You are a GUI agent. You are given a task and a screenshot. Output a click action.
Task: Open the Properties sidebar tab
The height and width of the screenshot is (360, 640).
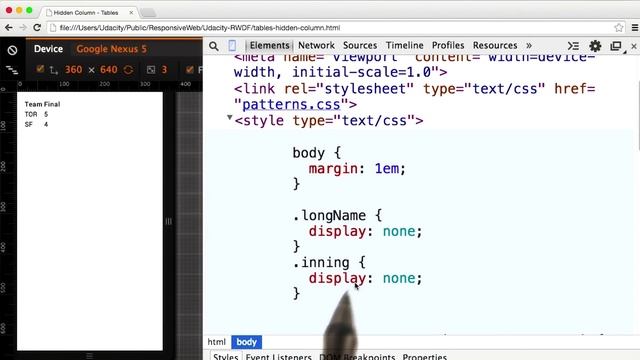coord(424,356)
